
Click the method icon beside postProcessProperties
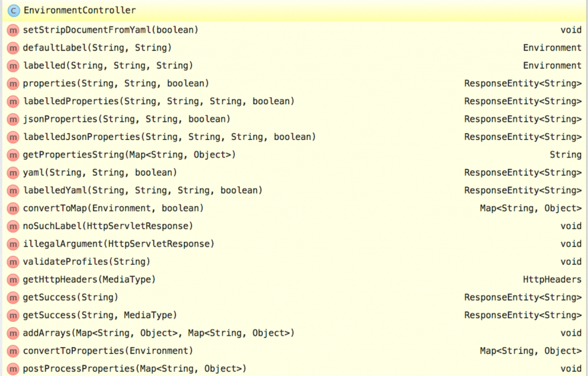pos(12,368)
